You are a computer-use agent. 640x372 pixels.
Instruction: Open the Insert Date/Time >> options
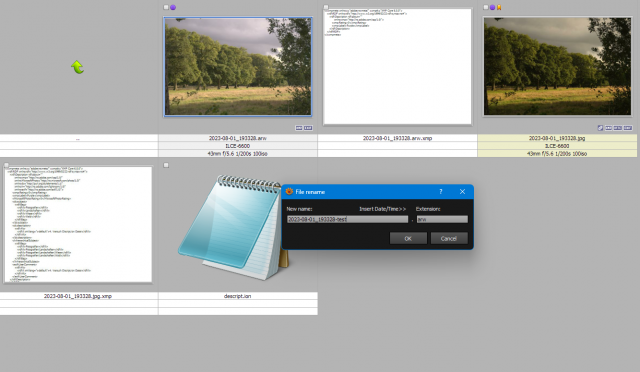click(382, 209)
